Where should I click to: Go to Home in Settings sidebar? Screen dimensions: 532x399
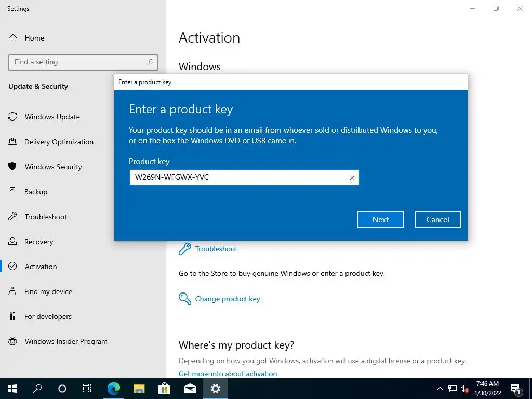[x=34, y=38]
